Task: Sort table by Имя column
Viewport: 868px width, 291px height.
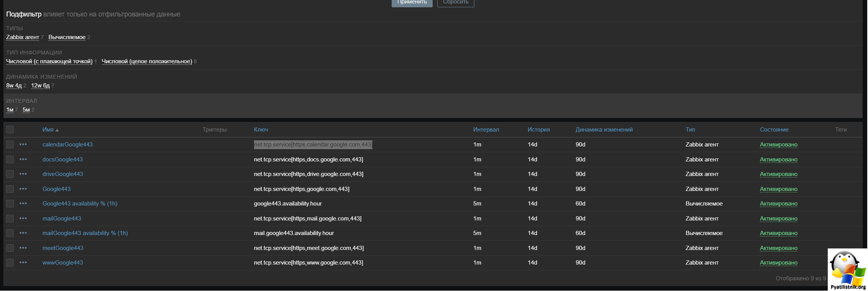Action: [51, 130]
